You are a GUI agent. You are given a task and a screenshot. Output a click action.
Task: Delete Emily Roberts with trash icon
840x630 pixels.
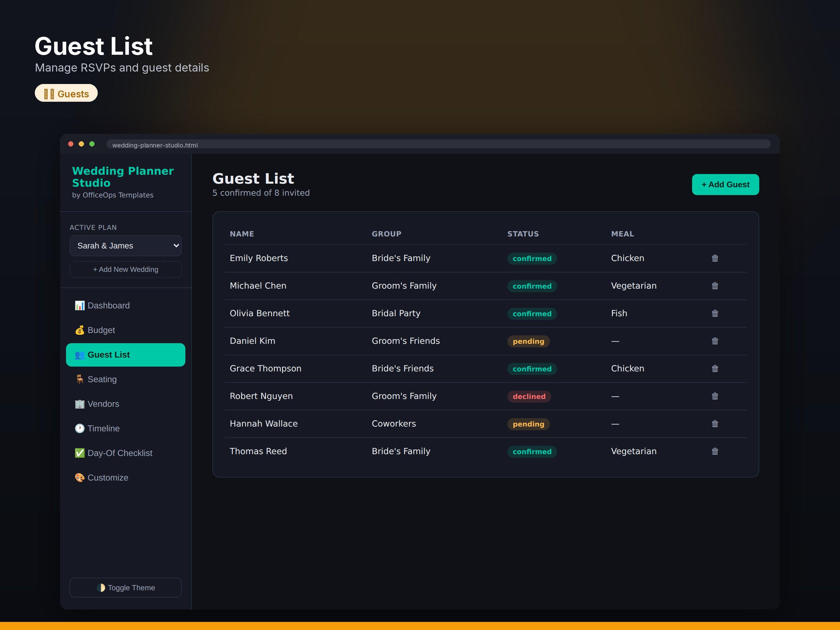point(715,258)
